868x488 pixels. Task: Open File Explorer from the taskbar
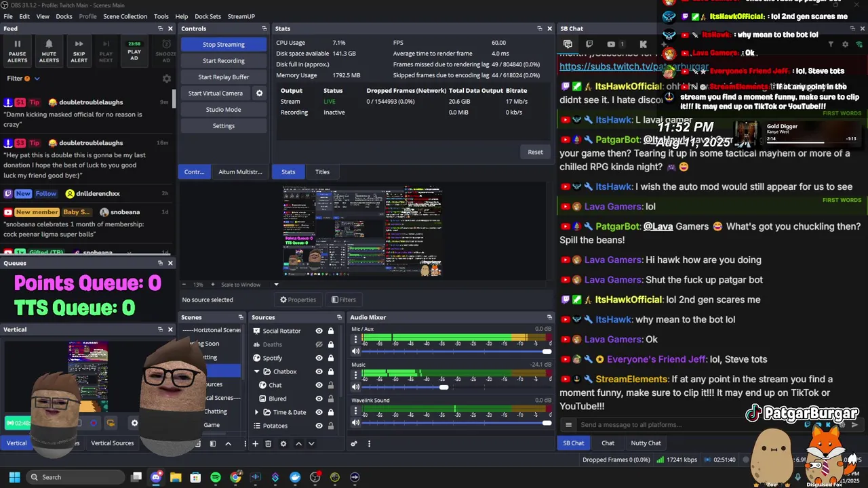176,477
